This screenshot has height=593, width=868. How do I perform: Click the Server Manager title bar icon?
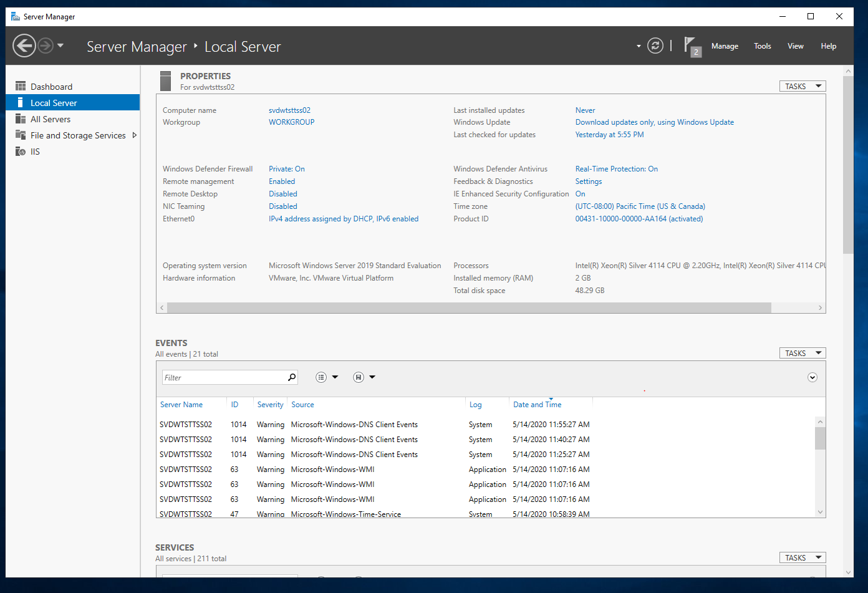(16, 17)
